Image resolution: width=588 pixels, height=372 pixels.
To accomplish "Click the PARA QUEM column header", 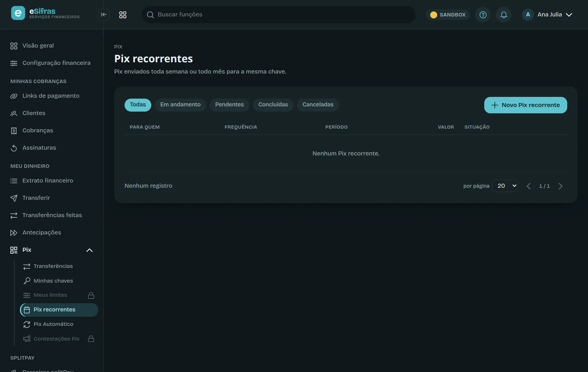I will tap(144, 127).
